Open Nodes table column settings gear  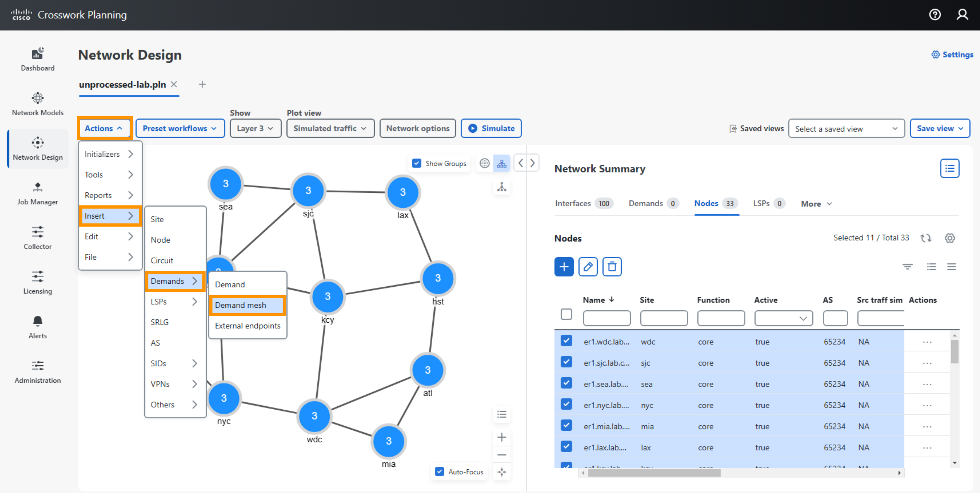pos(950,238)
